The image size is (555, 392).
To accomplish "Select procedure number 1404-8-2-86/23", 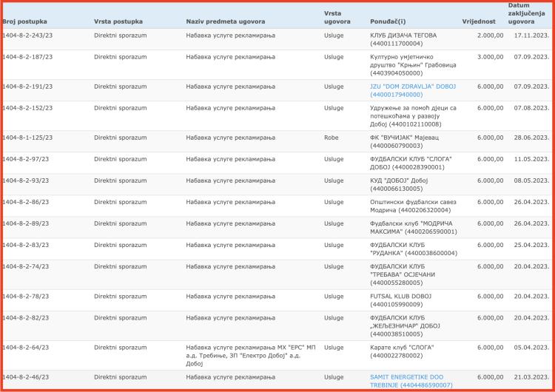I will pyautogui.click(x=25, y=202).
